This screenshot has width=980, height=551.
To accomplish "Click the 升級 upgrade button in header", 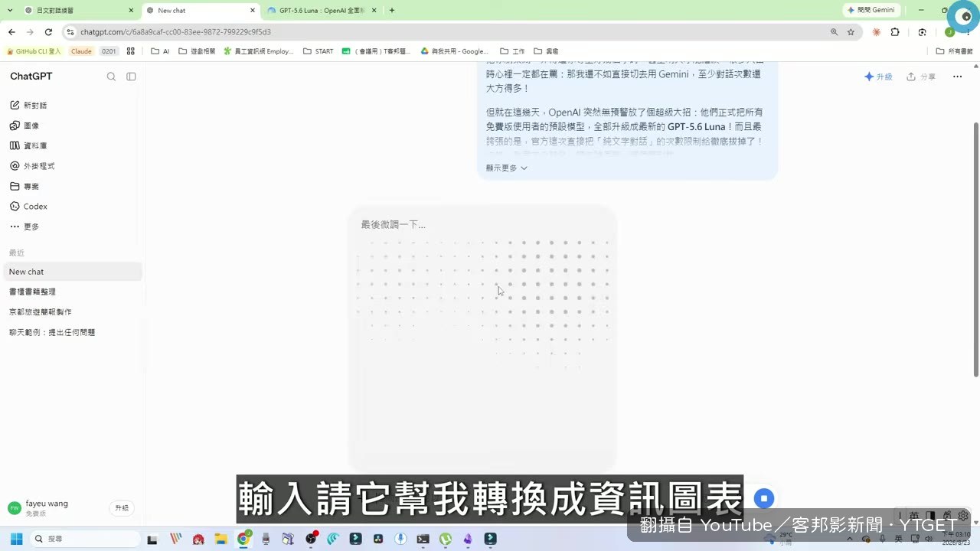I will (x=878, y=77).
